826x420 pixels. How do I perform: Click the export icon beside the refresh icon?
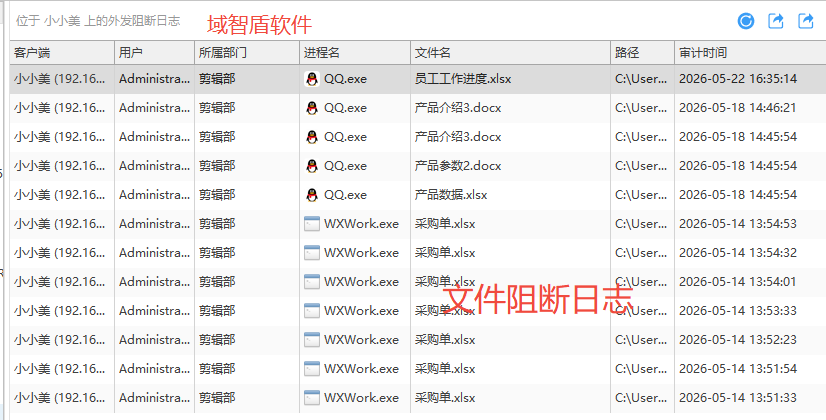point(776,21)
